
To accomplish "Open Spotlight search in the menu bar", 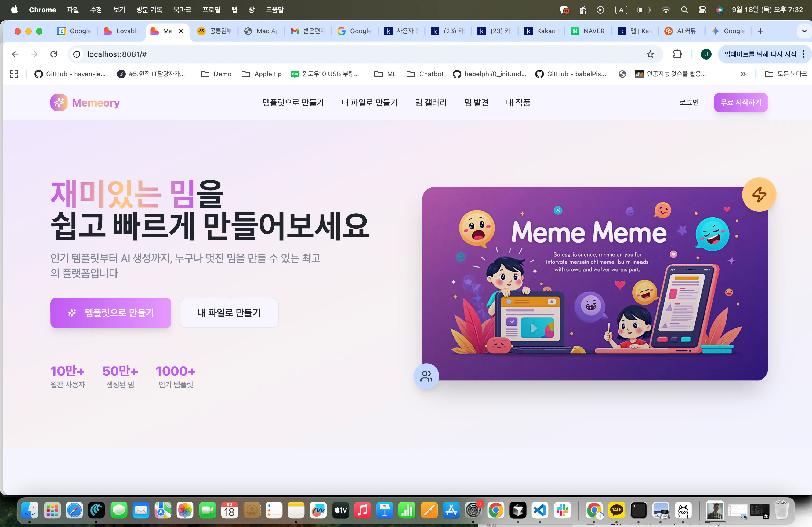I will (684, 10).
